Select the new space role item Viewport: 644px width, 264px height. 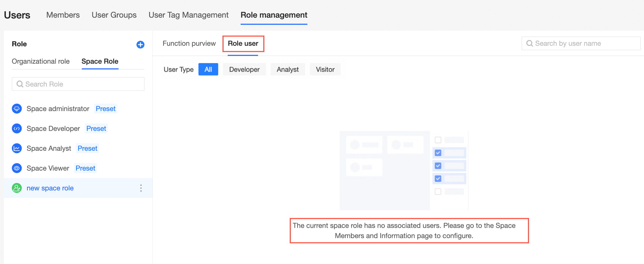click(78, 188)
